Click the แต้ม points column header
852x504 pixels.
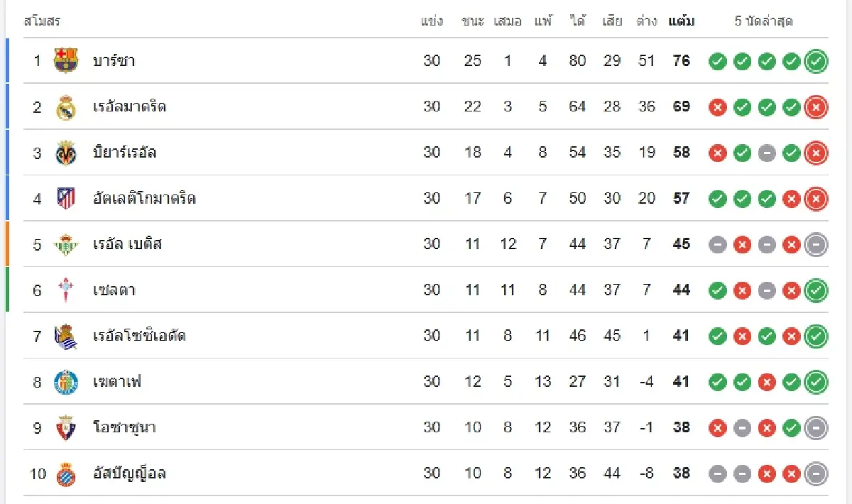click(681, 21)
